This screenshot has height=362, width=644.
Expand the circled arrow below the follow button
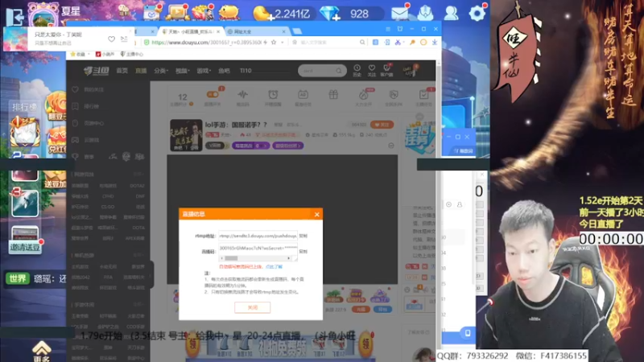coord(391,146)
